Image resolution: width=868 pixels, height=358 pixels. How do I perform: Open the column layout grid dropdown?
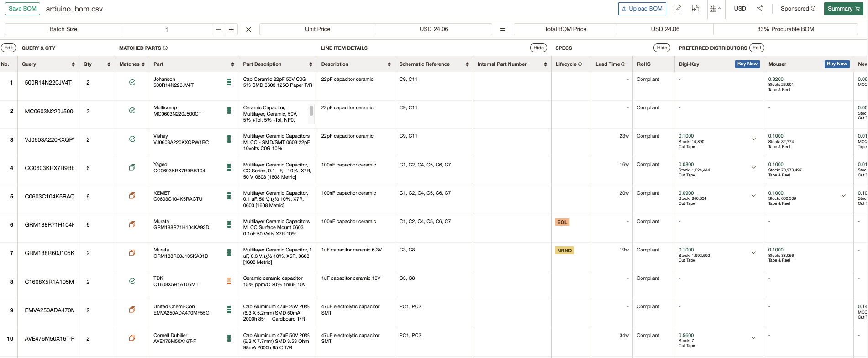715,9
